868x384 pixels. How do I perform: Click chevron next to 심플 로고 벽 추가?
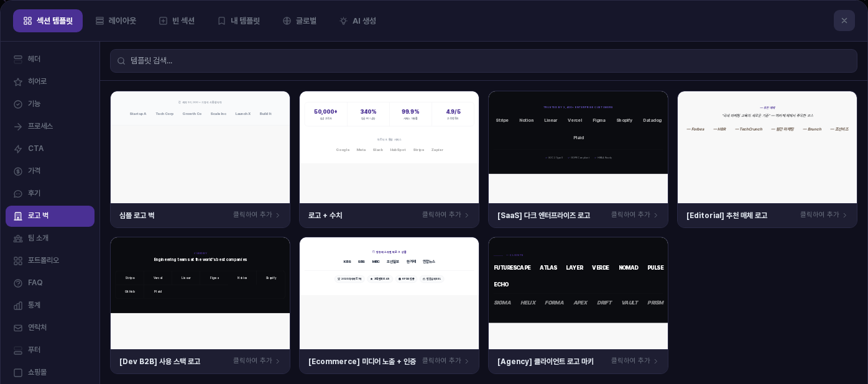[x=278, y=216]
